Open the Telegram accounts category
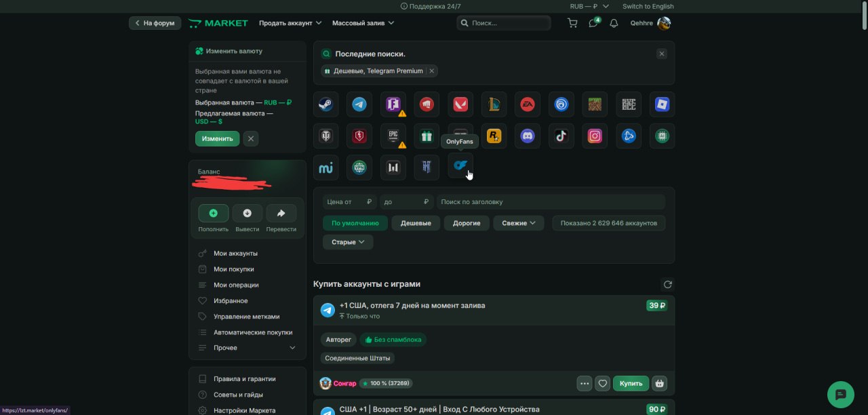Viewport: 868px width, 415px height. click(359, 104)
